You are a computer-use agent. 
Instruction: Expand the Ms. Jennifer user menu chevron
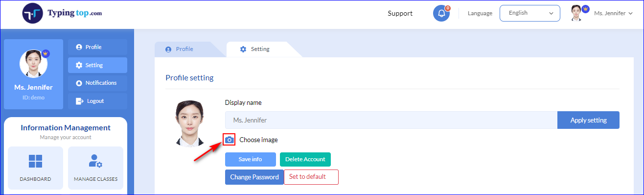click(630, 14)
